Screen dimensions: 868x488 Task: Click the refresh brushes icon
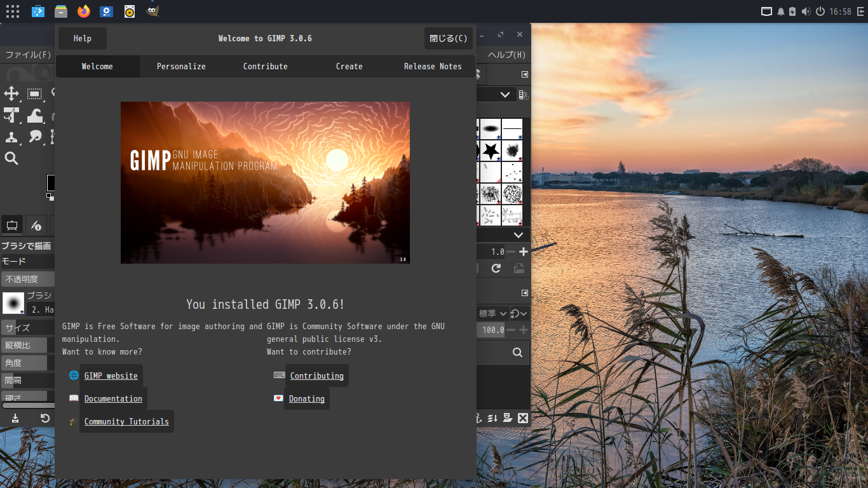[495, 268]
